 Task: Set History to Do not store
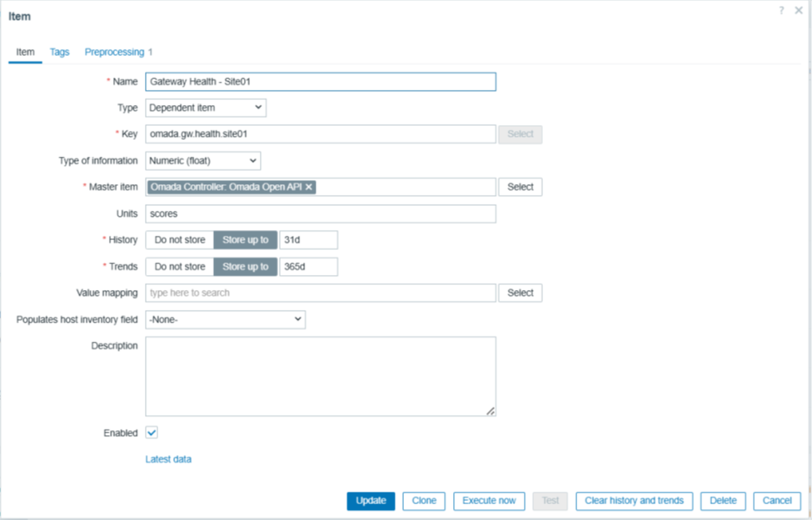coord(179,240)
